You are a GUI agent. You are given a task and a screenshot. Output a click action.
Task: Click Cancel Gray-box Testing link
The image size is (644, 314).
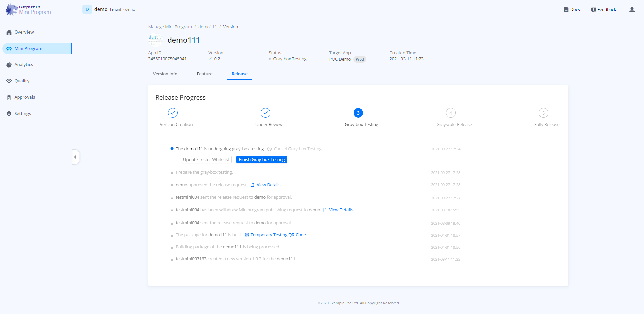click(297, 149)
